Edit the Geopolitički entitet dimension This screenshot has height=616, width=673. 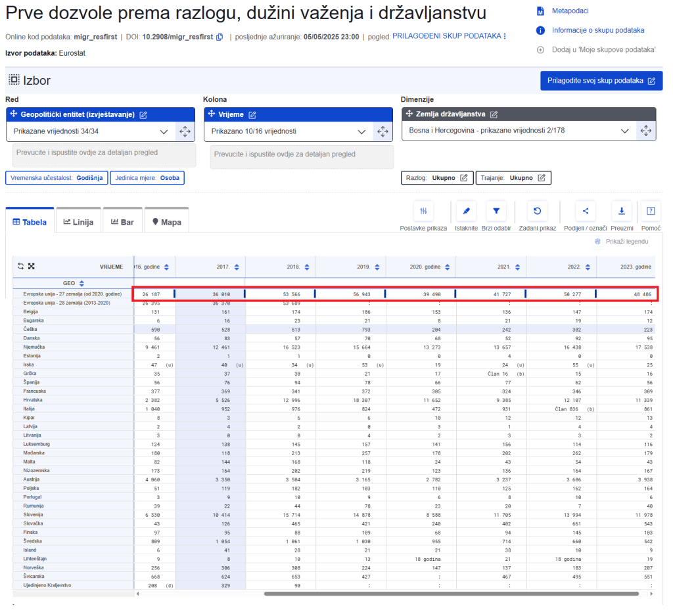pyautogui.click(x=143, y=114)
